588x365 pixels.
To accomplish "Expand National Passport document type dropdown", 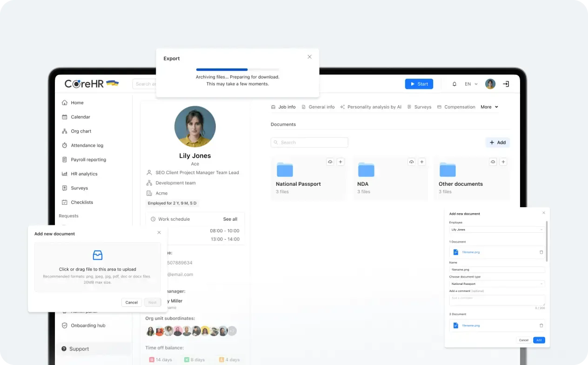I will click(497, 284).
